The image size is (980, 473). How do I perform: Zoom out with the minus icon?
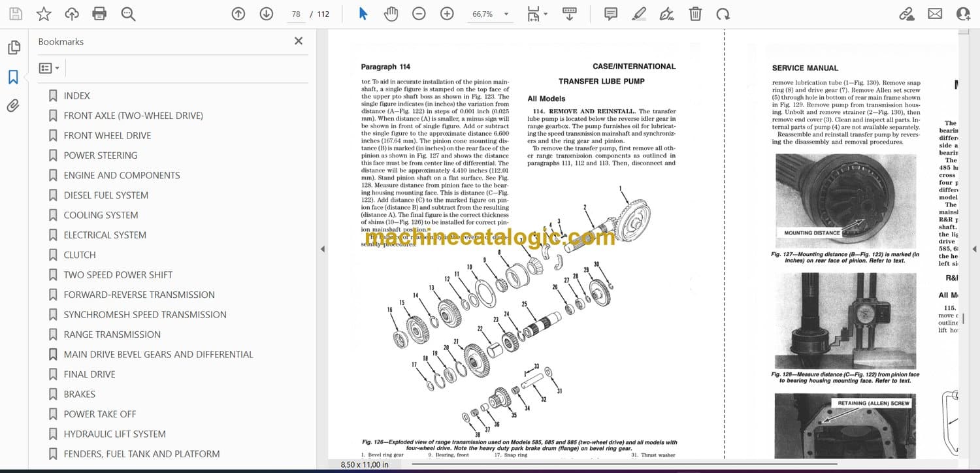pyautogui.click(x=419, y=14)
